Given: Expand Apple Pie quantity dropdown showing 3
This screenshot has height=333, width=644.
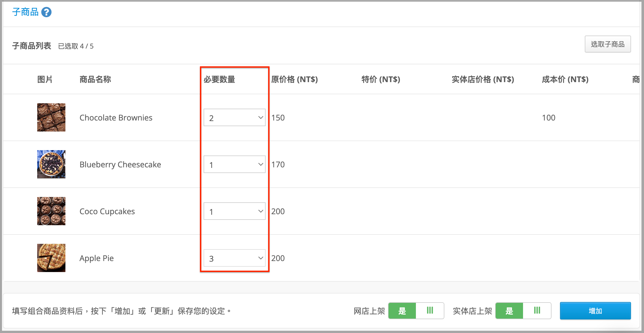Looking at the screenshot, I should (x=235, y=258).
